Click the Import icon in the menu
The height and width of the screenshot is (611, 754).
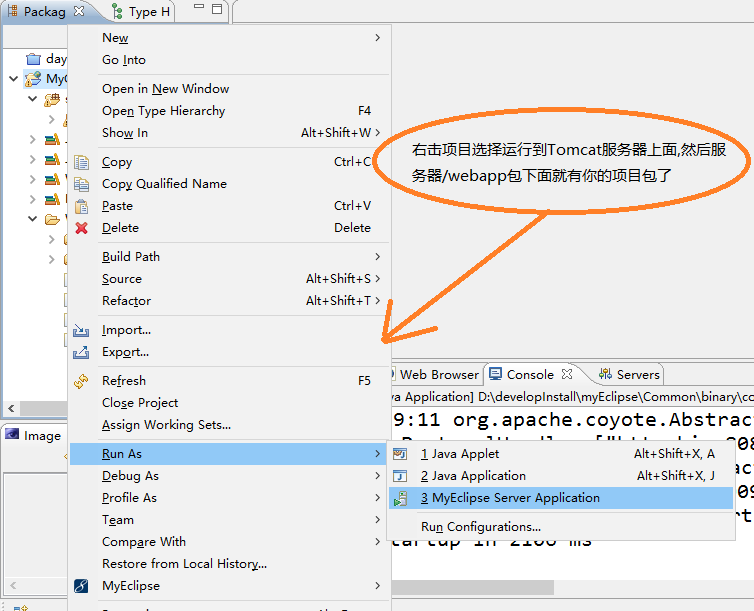click(81, 330)
